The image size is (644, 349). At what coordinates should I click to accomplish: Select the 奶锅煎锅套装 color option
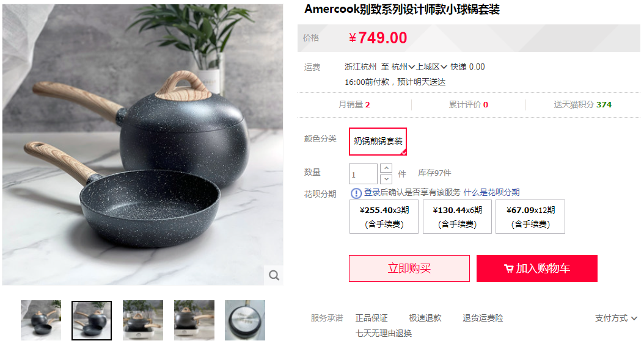tap(378, 141)
